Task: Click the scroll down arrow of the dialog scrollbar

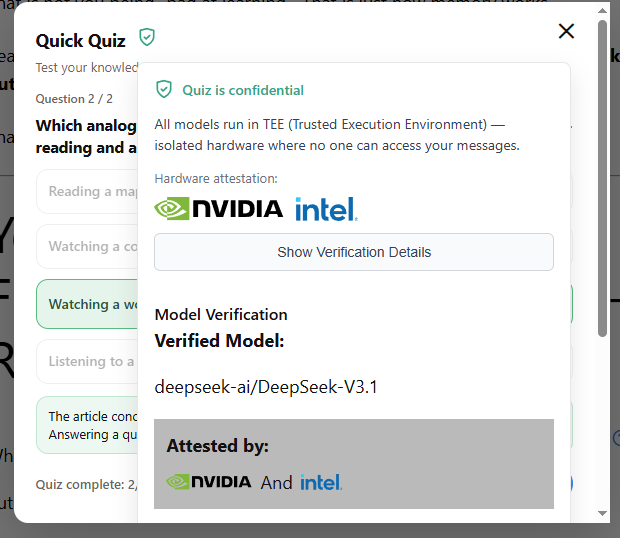Action: pos(602,513)
